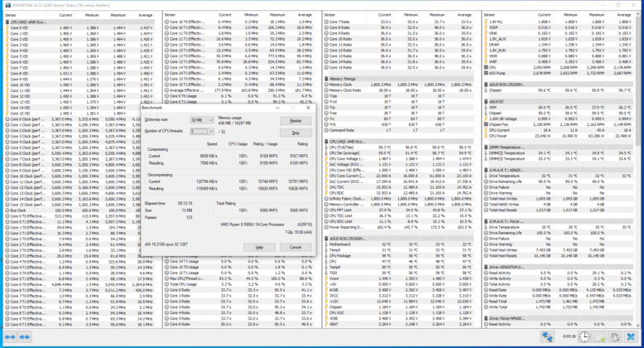Image resolution: width=644 pixels, height=348 pixels.
Task: Click the icon beside Total CPU Usage
Action: (166, 284)
